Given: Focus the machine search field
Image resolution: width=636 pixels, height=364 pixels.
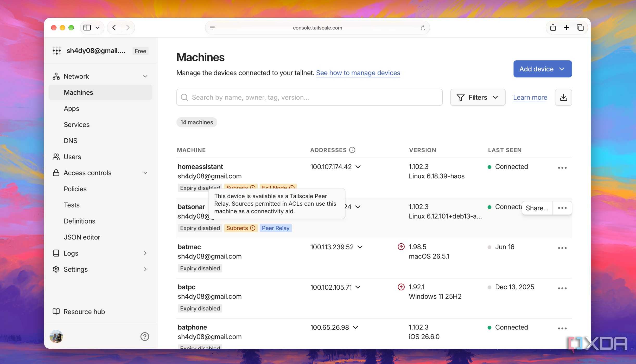Looking at the screenshot, I should (309, 97).
